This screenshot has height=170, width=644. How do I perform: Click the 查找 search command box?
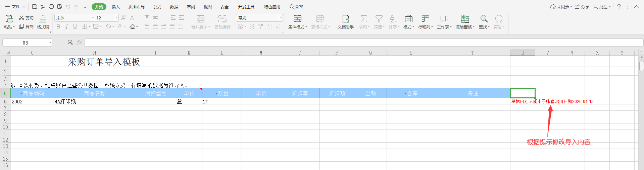click(296, 7)
